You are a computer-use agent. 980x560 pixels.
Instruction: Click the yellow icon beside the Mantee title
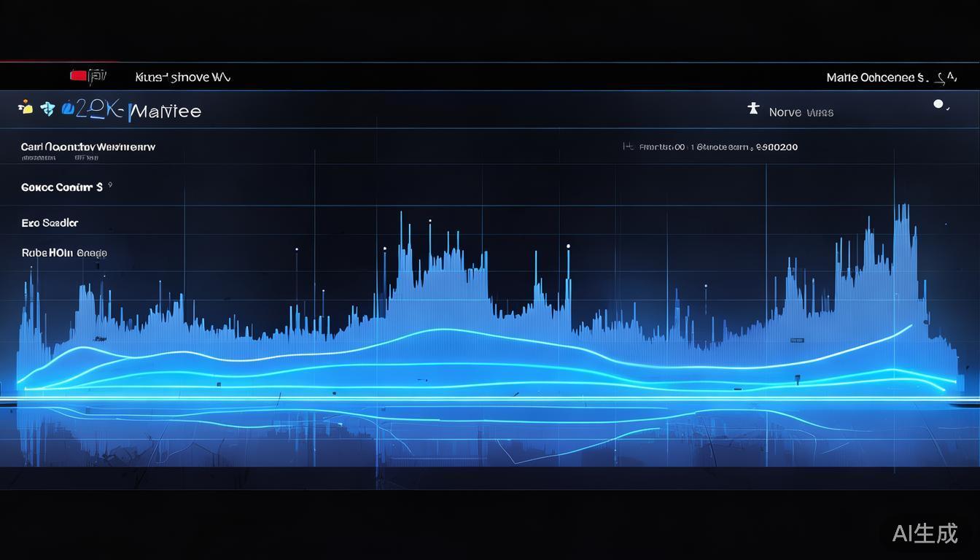tap(26, 109)
